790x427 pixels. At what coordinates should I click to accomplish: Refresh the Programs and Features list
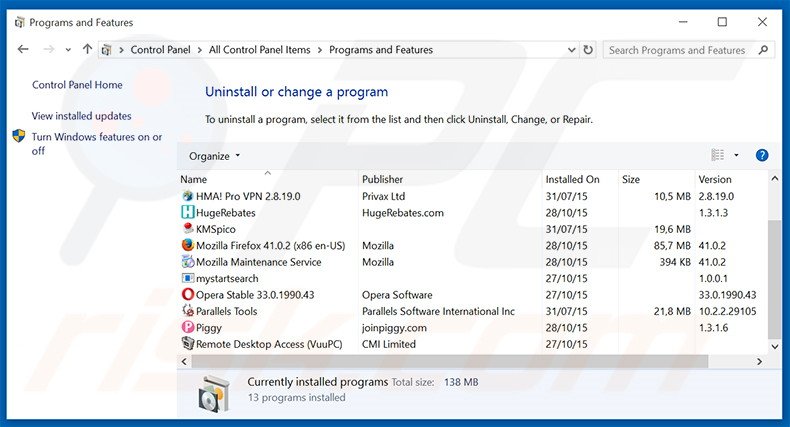[588, 50]
